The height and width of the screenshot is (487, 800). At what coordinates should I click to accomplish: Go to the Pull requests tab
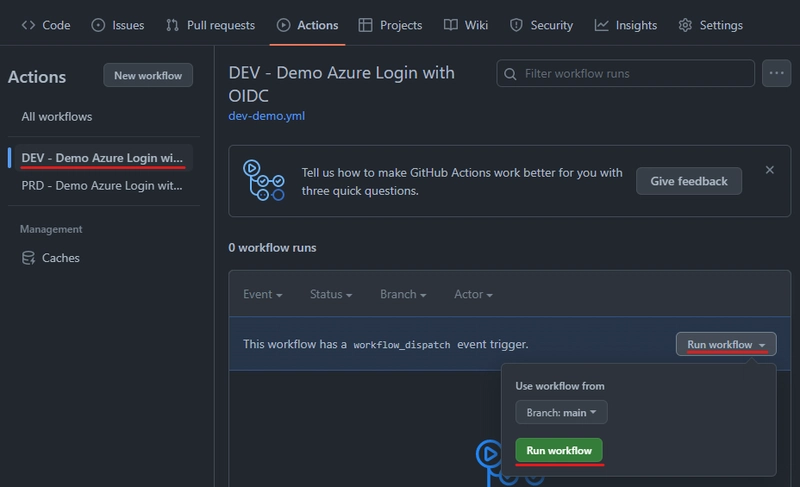pos(210,25)
